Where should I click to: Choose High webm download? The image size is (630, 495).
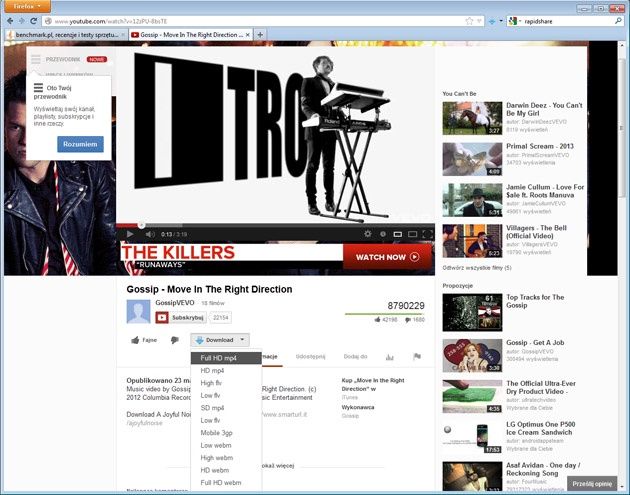coord(226,458)
